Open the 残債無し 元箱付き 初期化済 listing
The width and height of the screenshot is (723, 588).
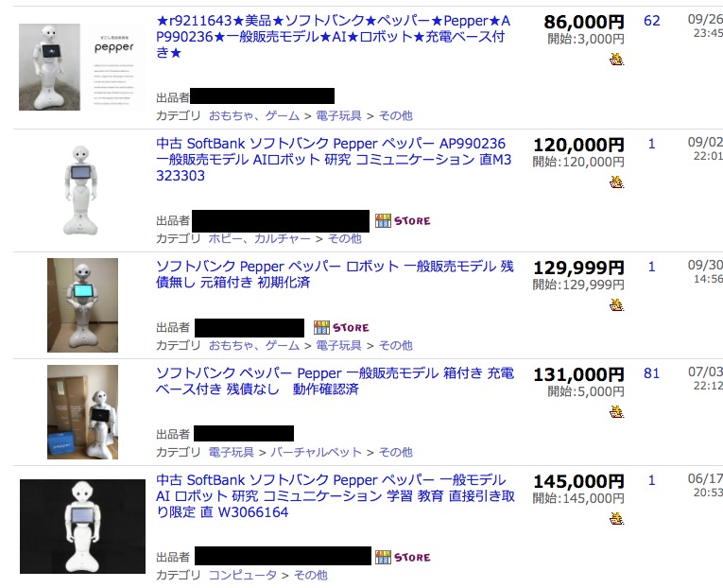tap(335, 274)
